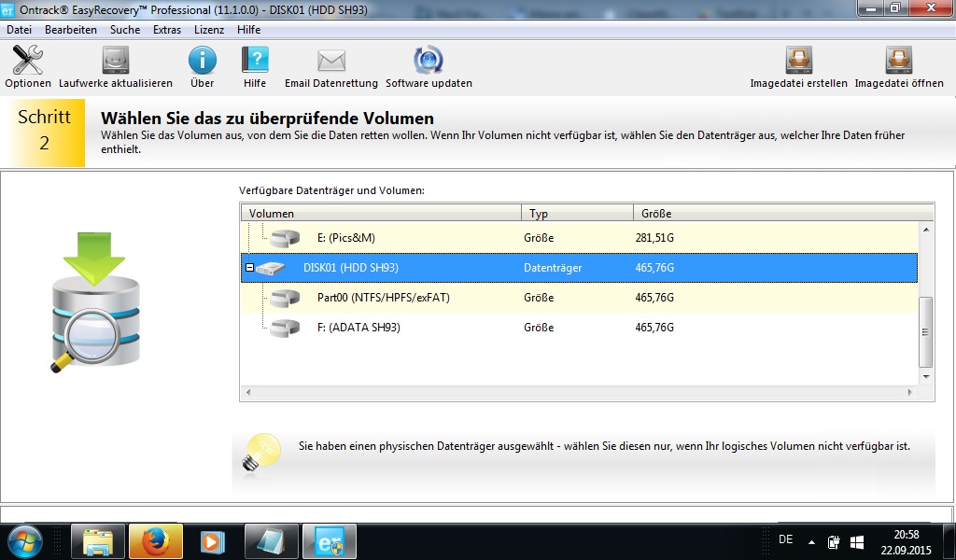Click the power plug tray icon
The width and height of the screenshot is (956, 560).
(834, 541)
